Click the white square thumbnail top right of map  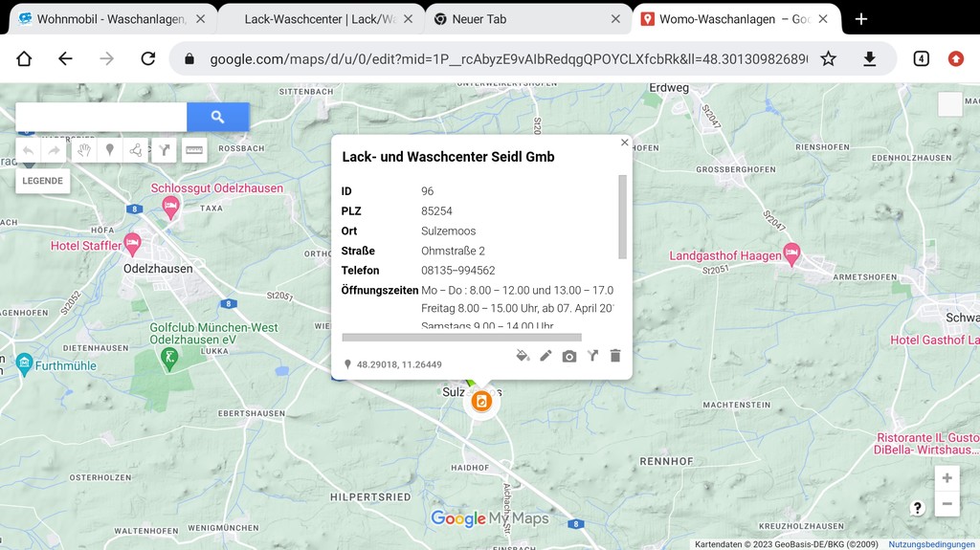950,103
